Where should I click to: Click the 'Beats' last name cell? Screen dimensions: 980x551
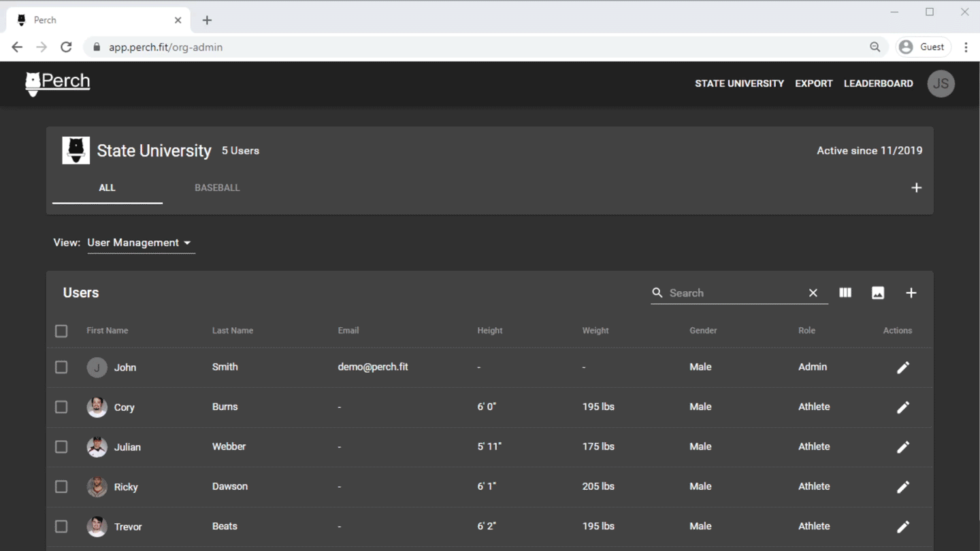225,526
